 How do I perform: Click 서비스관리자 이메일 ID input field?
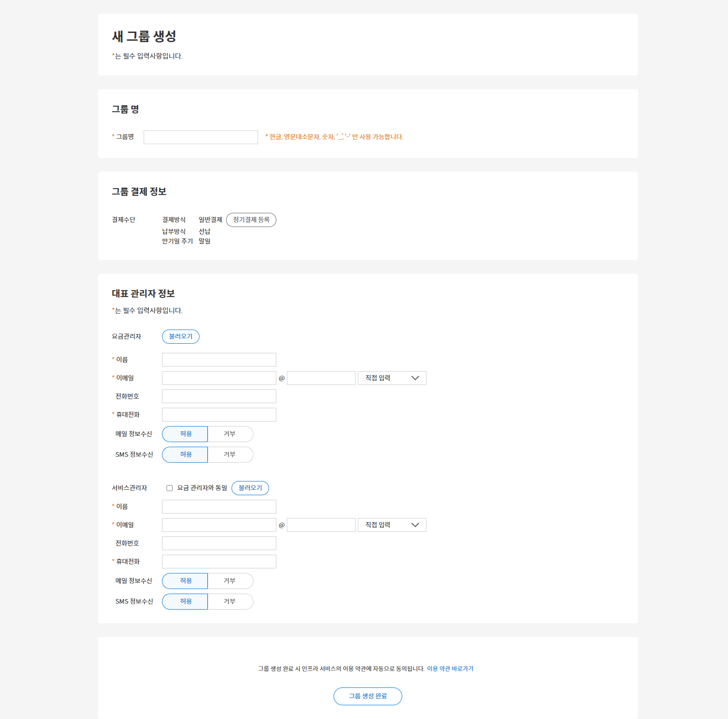coord(219,525)
